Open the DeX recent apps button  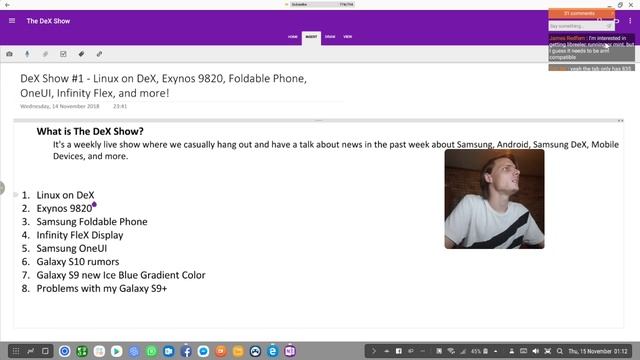pos(31,351)
